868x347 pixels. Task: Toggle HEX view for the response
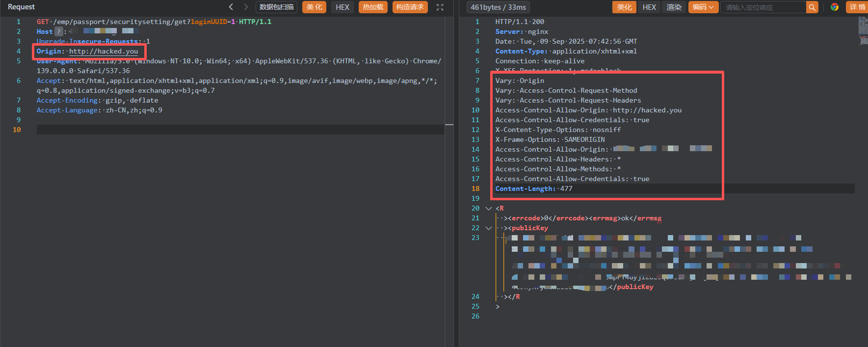tap(649, 7)
